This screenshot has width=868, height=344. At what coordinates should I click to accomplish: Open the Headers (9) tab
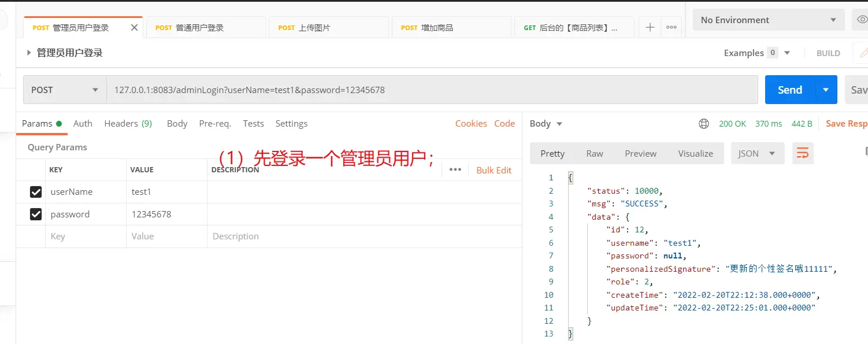(x=128, y=124)
